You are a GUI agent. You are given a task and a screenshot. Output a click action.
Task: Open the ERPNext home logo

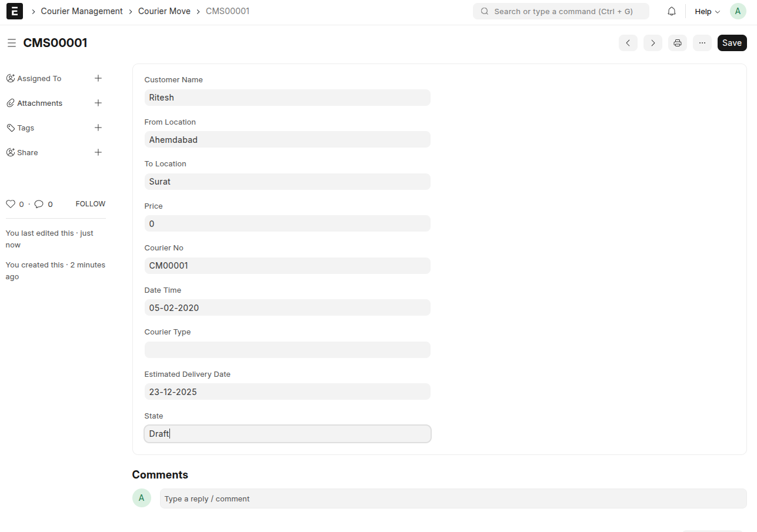[15, 11]
